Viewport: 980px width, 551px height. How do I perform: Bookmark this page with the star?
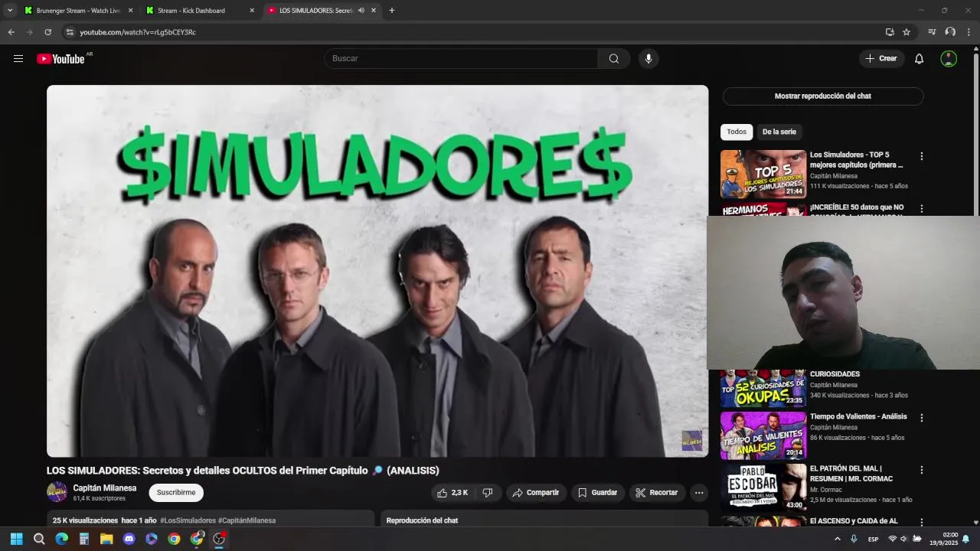(x=906, y=32)
